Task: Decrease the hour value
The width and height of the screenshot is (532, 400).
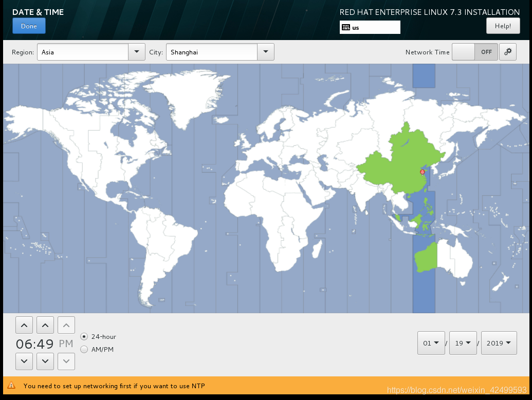Action: click(24, 361)
